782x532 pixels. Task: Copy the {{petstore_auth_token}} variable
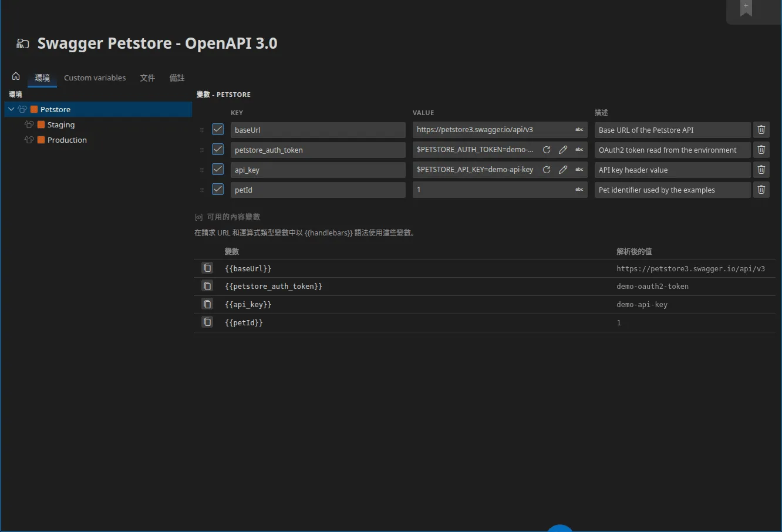click(207, 286)
